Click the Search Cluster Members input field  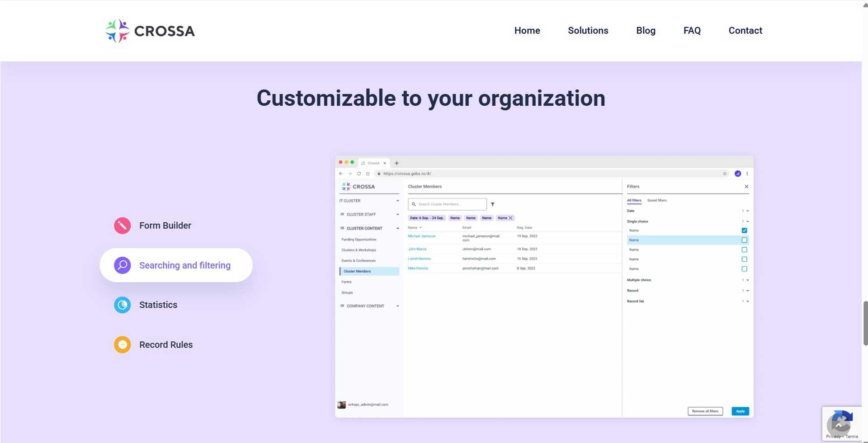(447, 204)
